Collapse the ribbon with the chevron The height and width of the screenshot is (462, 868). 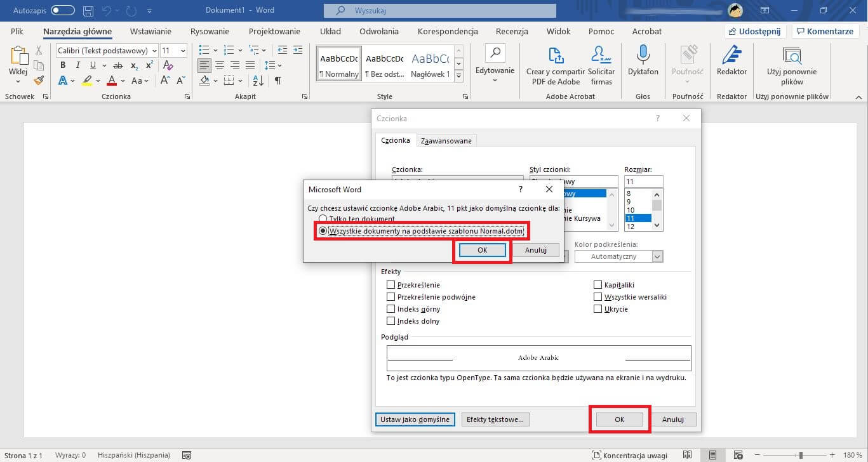coord(858,97)
